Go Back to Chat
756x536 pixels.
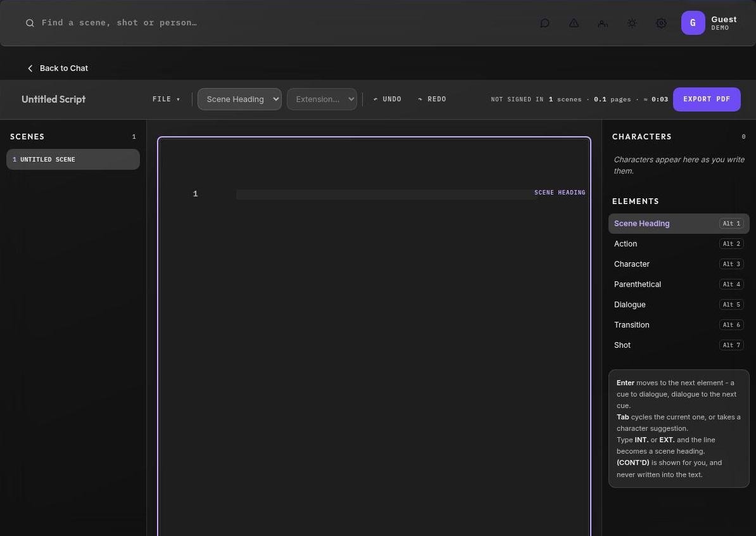58,68
